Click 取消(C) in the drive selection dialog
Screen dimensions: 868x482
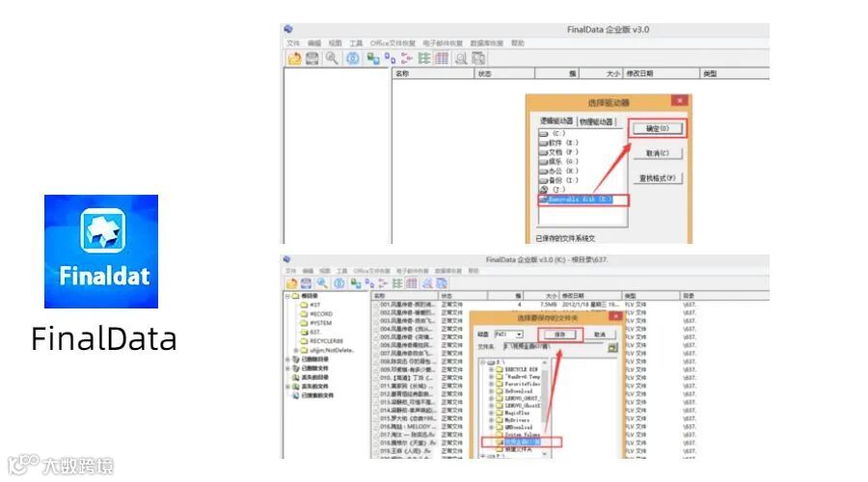pos(657,153)
